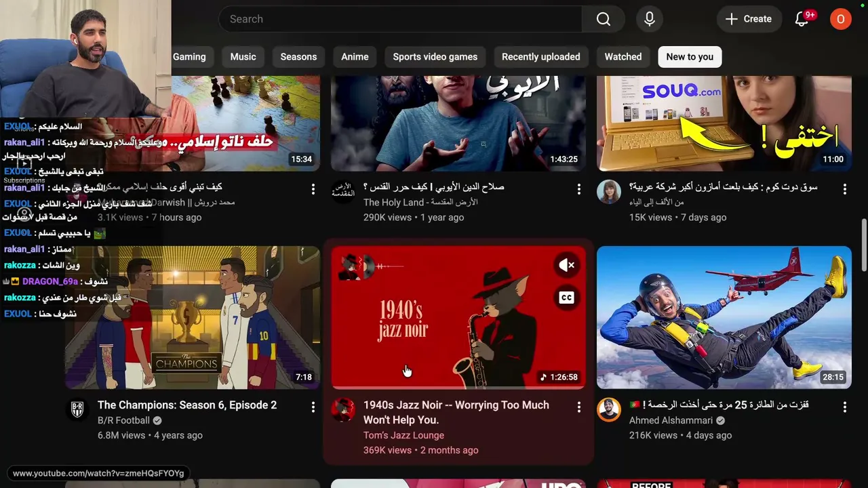Select the Recently uploaded chip

tap(541, 57)
